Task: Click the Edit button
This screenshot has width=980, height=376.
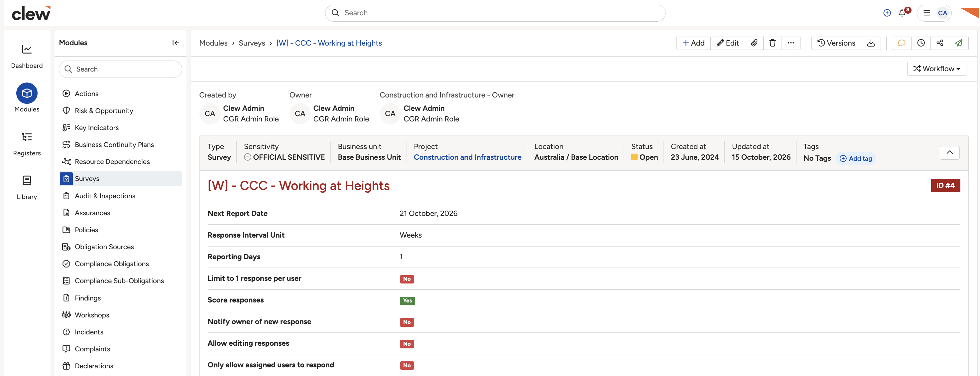Action: (x=727, y=43)
